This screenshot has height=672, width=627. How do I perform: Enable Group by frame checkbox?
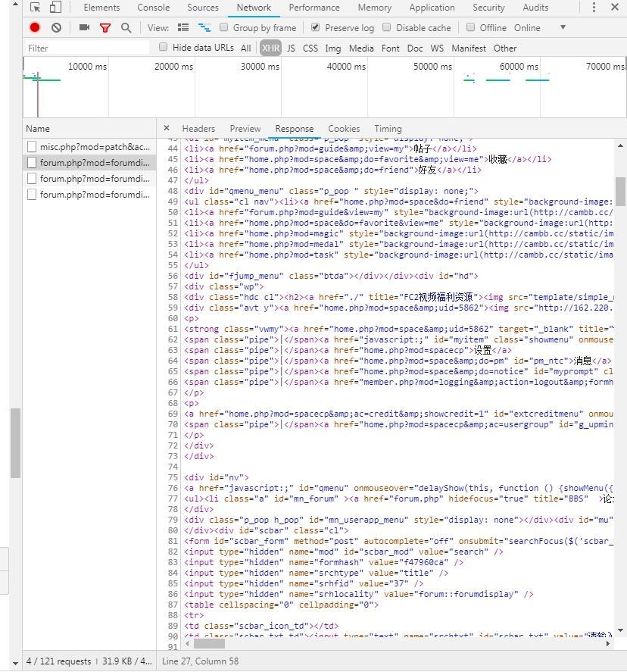click(223, 27)
